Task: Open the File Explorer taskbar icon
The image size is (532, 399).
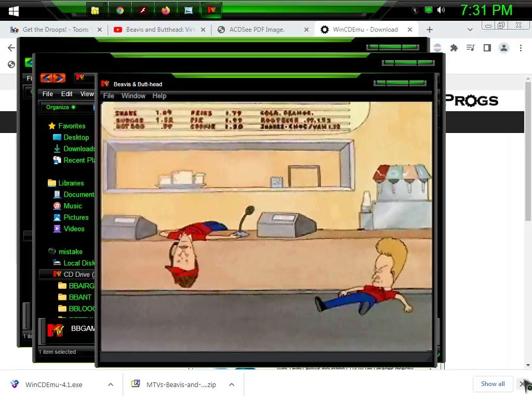Action: coord(95,10)
